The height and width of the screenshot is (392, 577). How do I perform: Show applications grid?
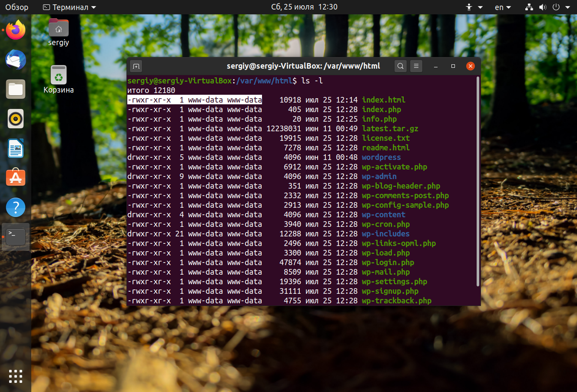[x=16, y=376]
